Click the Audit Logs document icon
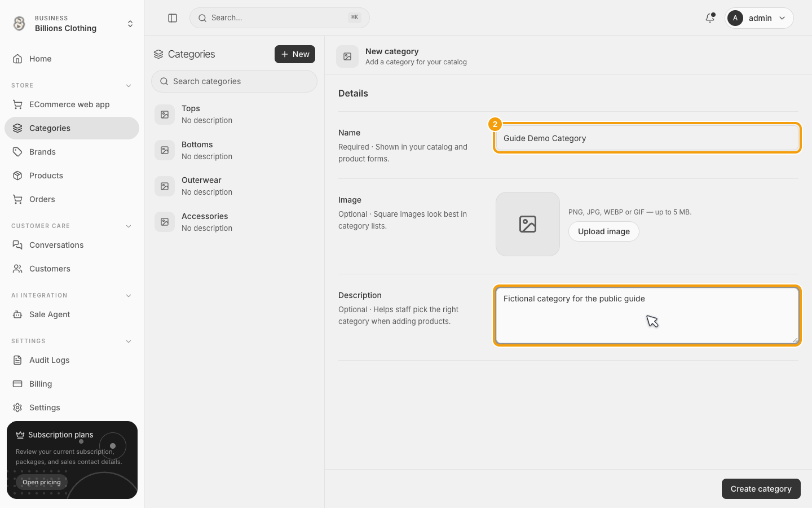The image size is (812, 508). [x=17, y=360]
